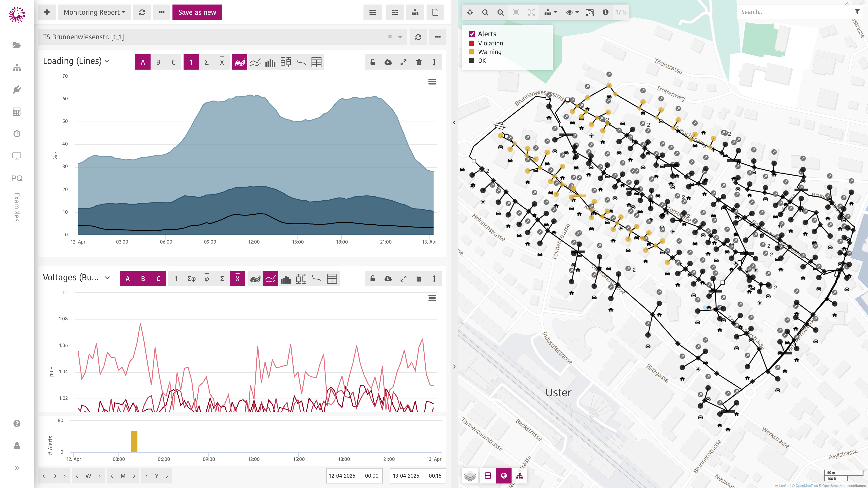Toggle the sum Σ option in Loading chart
868x488 pixels.
tap(207, 62)
